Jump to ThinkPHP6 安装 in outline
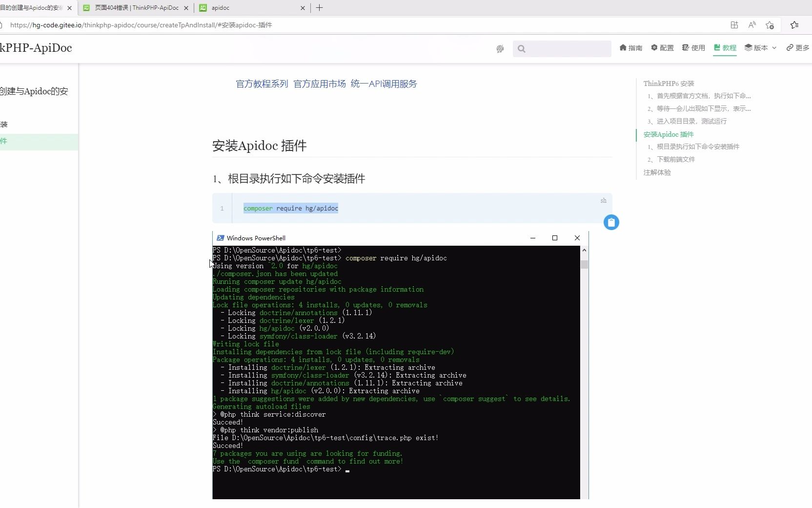The height and width of the screenshot is (508, 812). [669, 84]
